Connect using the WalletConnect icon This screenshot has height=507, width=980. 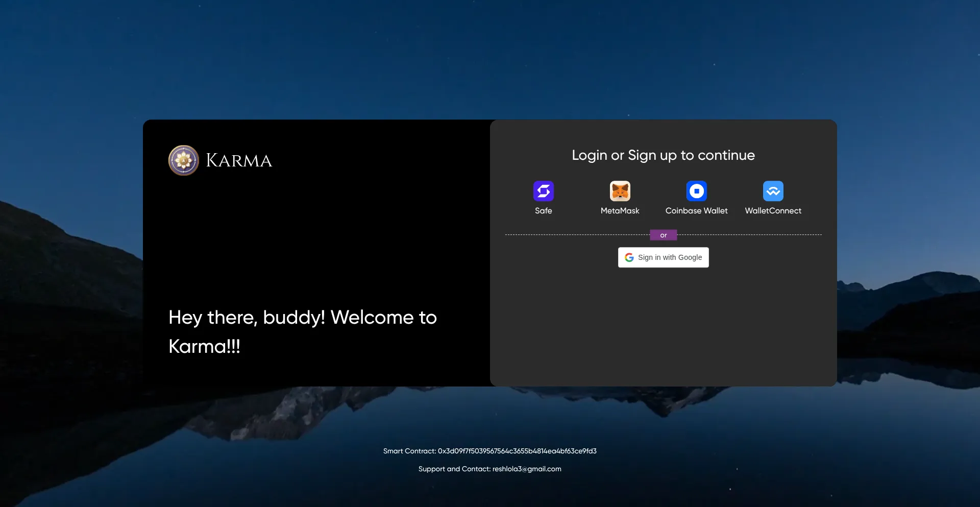[x=773, y=191]
